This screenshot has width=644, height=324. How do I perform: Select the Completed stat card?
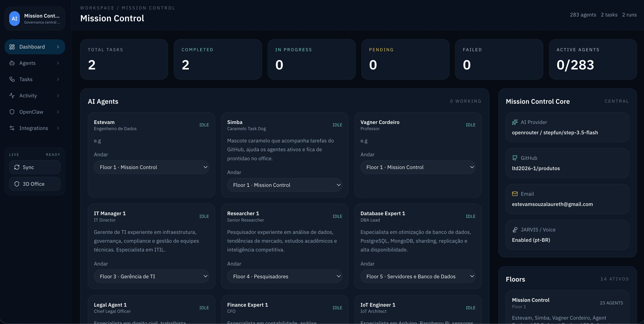pos(218,59)
